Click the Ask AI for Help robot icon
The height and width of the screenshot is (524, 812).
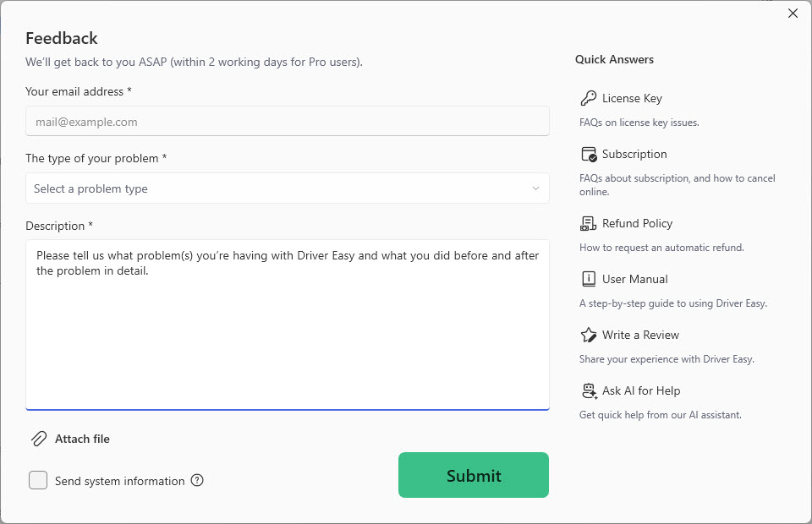click(589, 390)
